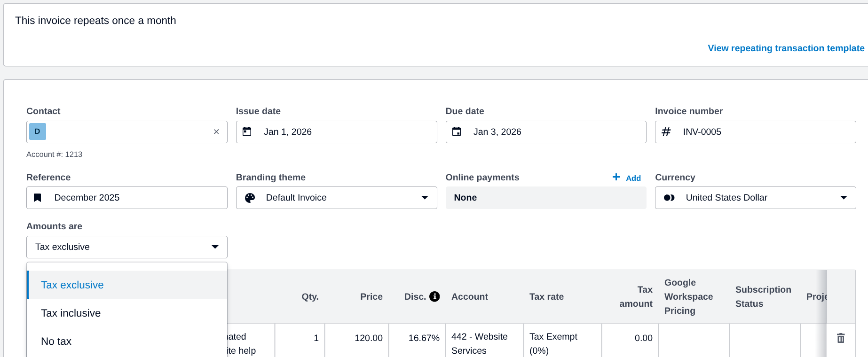This screenshot has width=868, height=357.
Task: Edit the Invoice number INV-0005 field
Action: pos(755,132)
